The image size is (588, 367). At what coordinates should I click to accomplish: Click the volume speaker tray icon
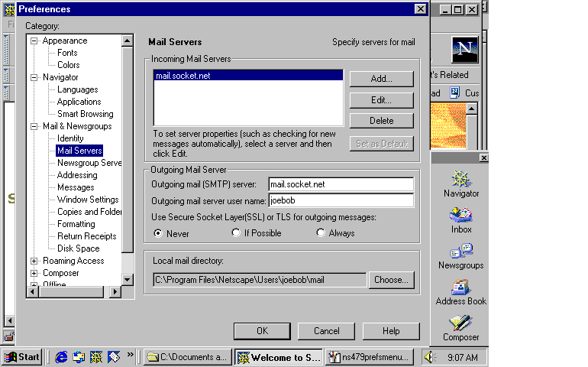[x=428, y=357]
